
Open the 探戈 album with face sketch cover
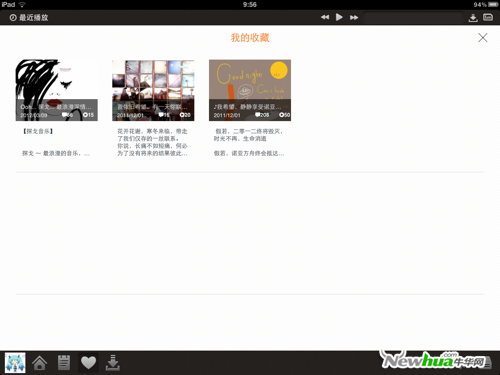click(57, 90)
